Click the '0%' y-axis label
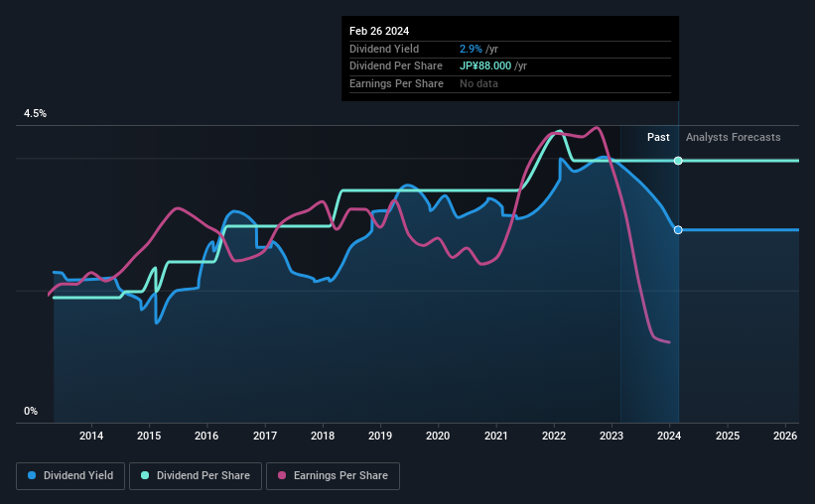The width and height of the screenshot is (815, 504). pyautogui.click(x=31, y=411)
